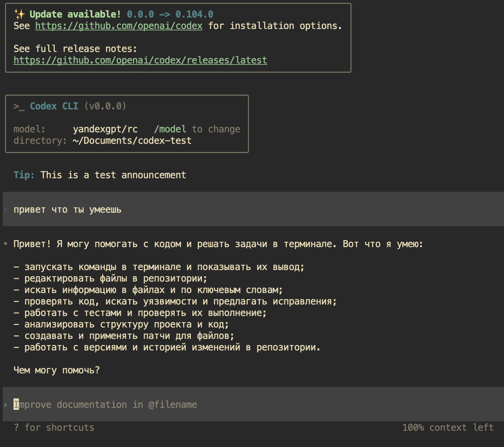Click the Tip label icon
The width and height of the screenshot is (504, 447).
[23, 175]
